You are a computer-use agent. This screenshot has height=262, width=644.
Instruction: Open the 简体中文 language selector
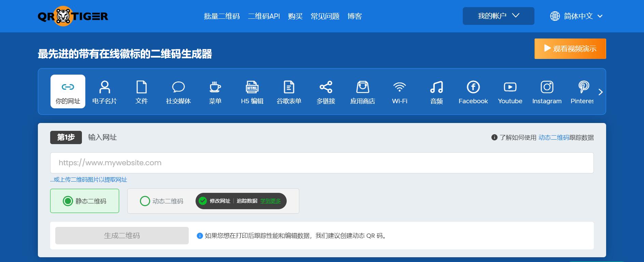pos(576,16)
